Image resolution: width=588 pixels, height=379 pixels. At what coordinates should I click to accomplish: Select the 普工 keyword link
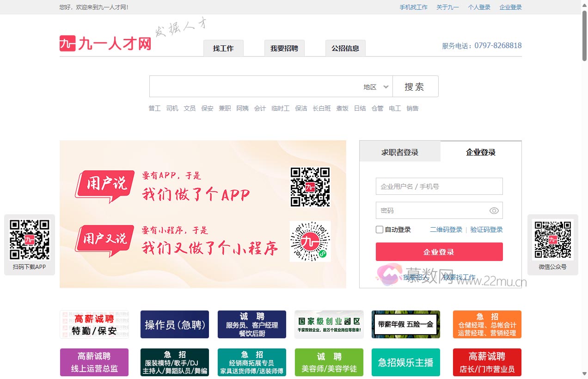(154, 108)
